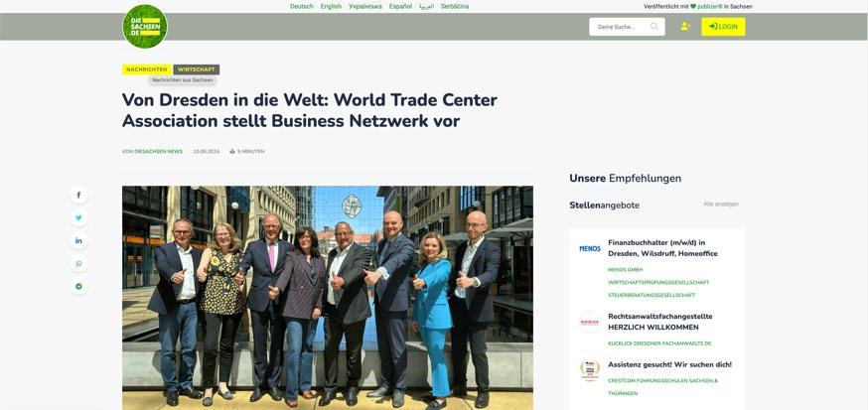Share article on Twitter
The height and width of the screenshot is (410, 868).
[78, 217]
